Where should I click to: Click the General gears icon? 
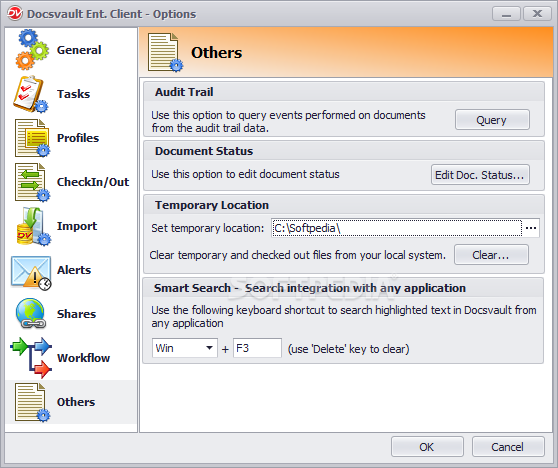point(32,50)
